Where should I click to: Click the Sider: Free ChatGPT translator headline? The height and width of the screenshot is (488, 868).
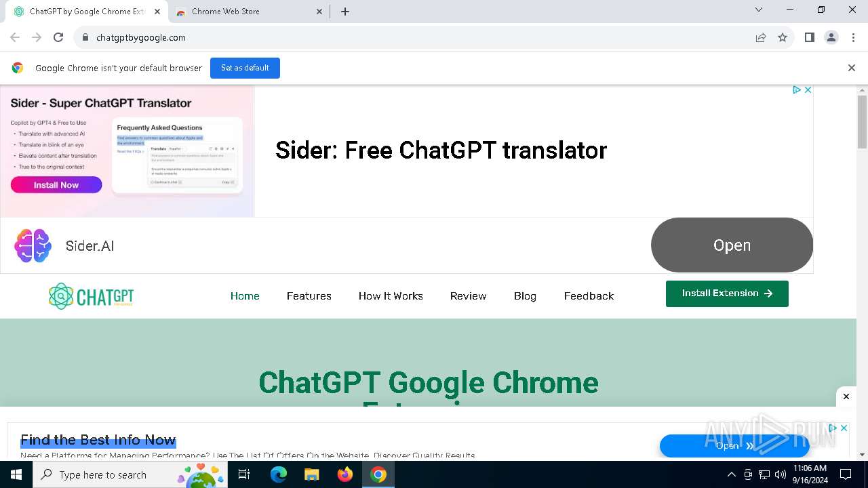[x=441, y=150]
